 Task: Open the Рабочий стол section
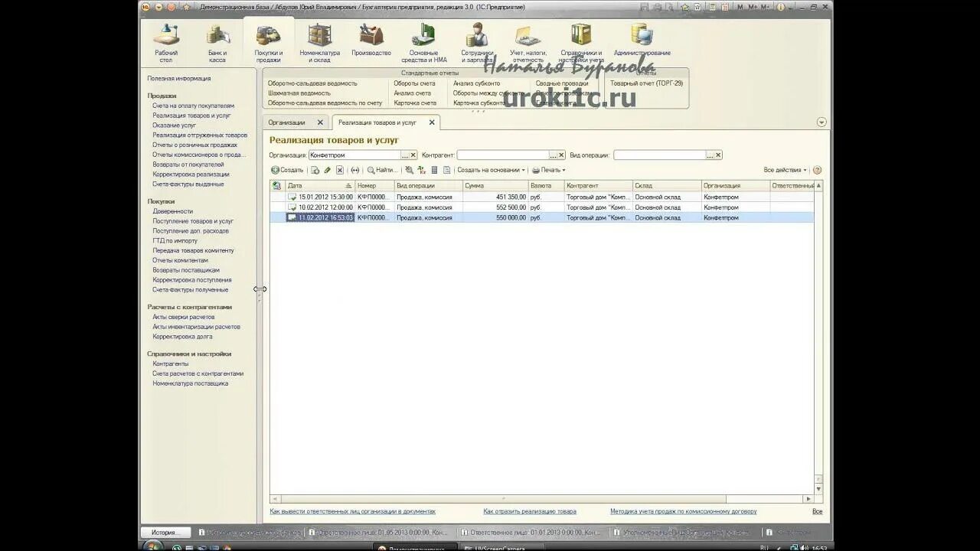point(166,44)
